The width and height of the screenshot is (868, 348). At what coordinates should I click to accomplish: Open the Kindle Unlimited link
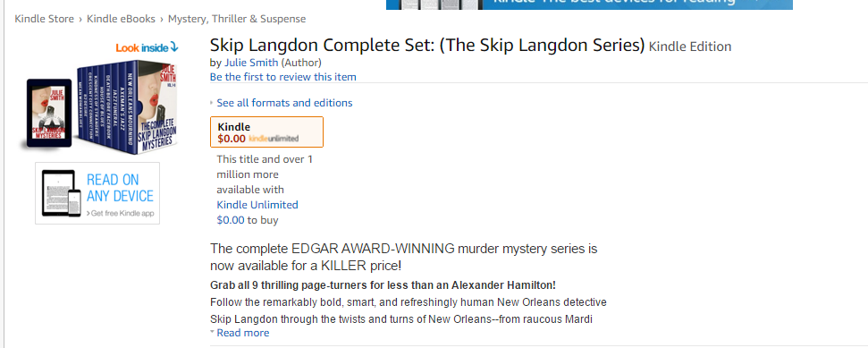tap(257, 205)
